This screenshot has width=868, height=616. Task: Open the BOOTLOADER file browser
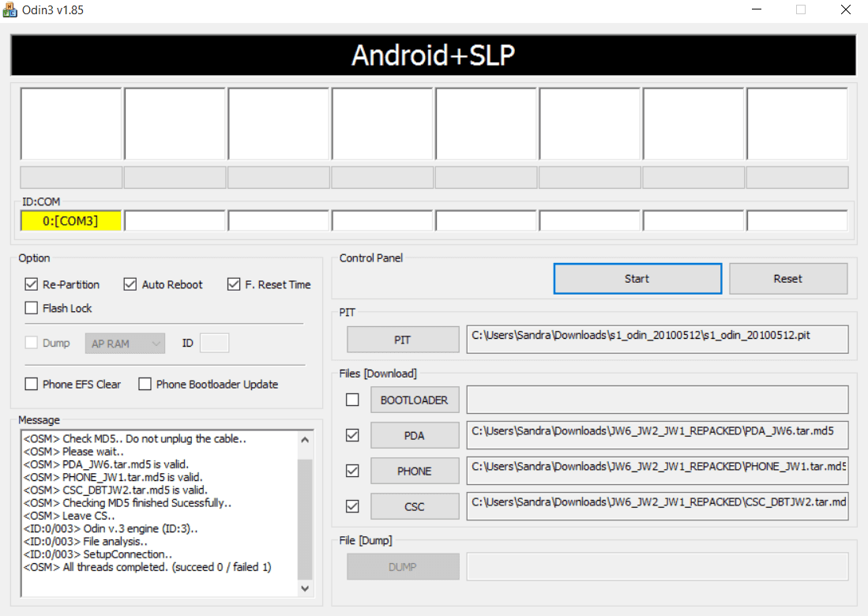[x=414, y=400]
